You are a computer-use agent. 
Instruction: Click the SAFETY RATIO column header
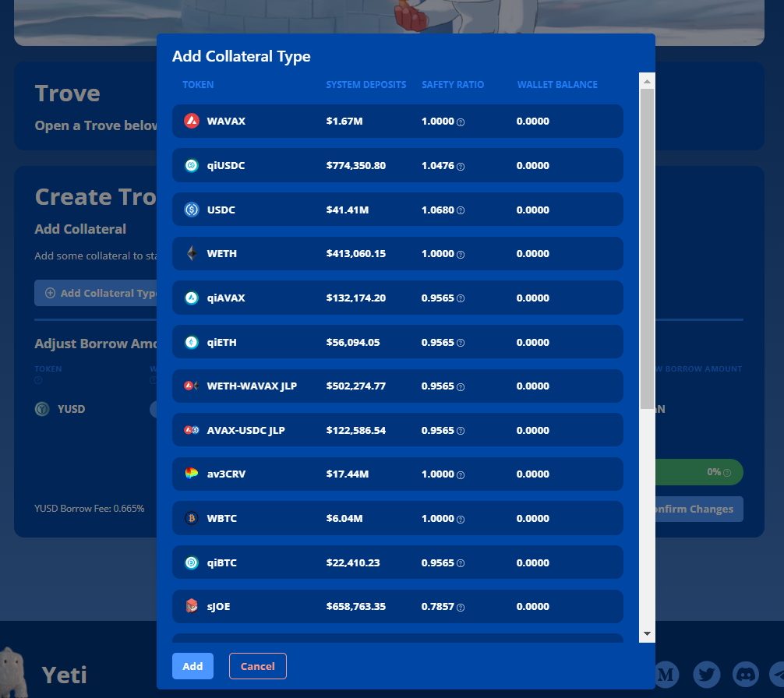click(453, 84)
